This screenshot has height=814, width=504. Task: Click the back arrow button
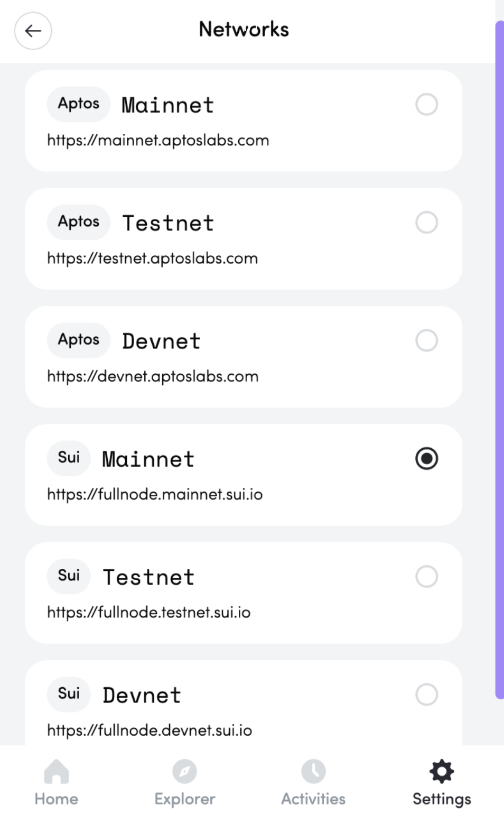(33, 31)
